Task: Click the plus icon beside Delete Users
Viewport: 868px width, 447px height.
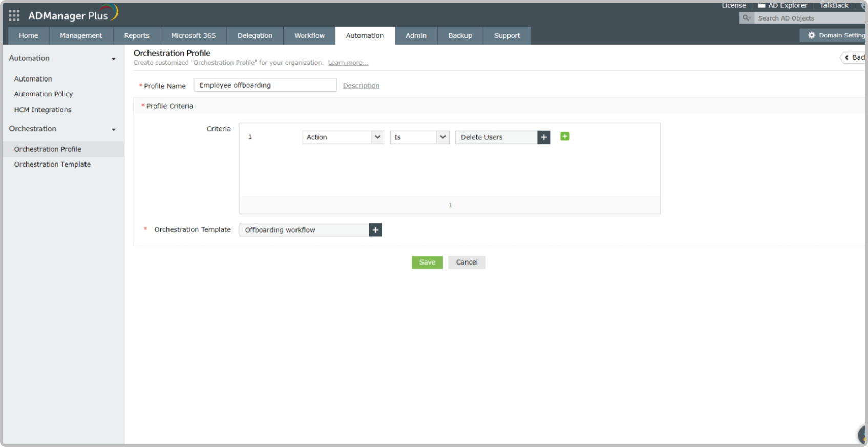Action: 543,137
